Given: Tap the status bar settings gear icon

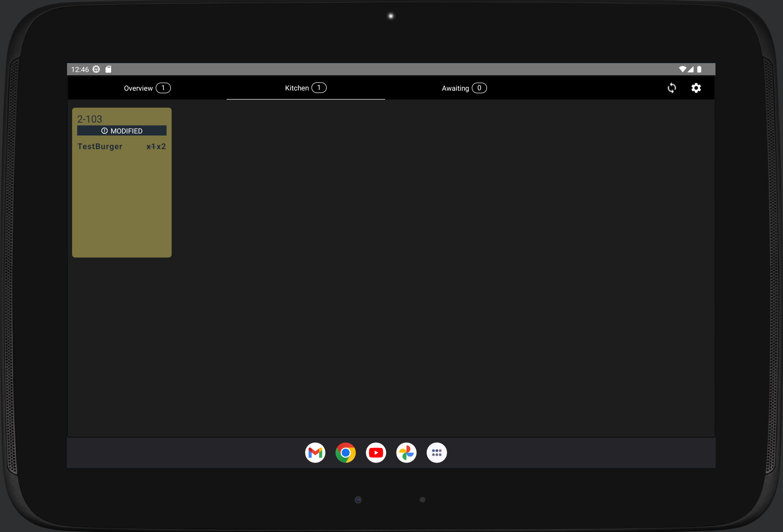Looking at the screenshot, I should pyautogui.click(x=96, y=69).
